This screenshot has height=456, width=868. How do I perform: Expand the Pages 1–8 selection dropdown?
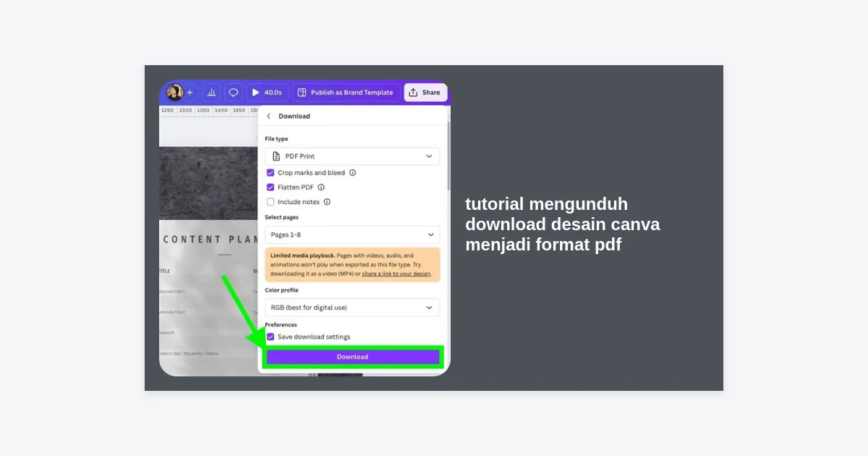[x=352, y=235]
